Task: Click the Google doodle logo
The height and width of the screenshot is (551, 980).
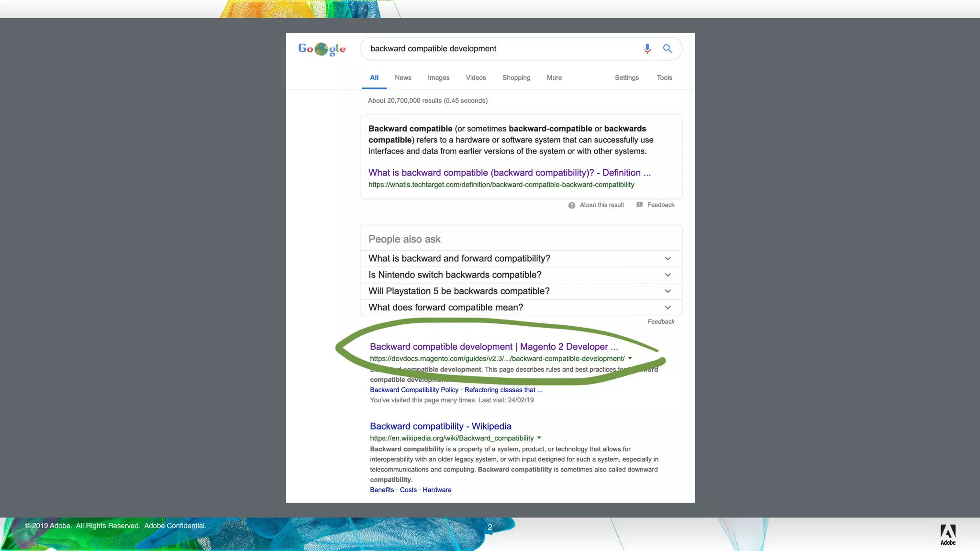Action: click(x=322, y=49)
